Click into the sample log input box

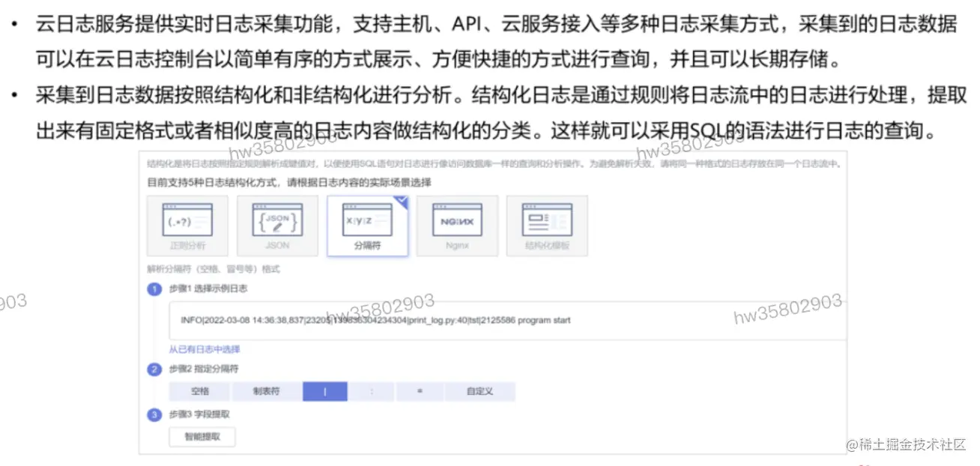[506, 320]
